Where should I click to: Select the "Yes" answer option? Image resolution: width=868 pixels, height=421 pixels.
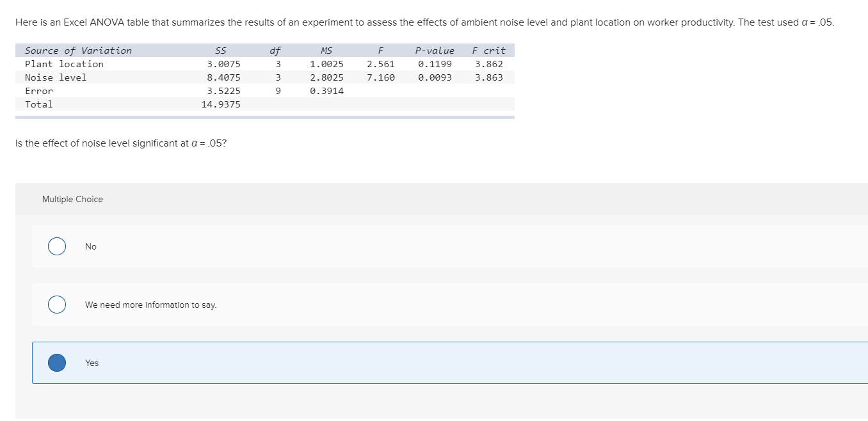(56, 362)
